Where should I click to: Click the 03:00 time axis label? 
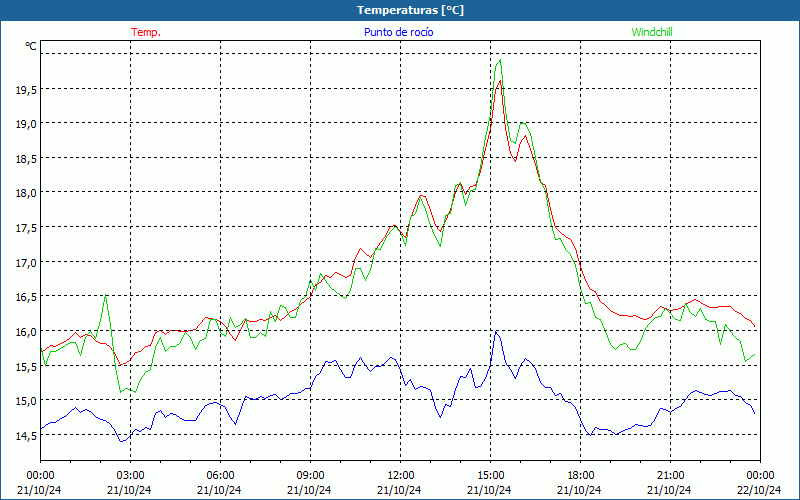130,476
